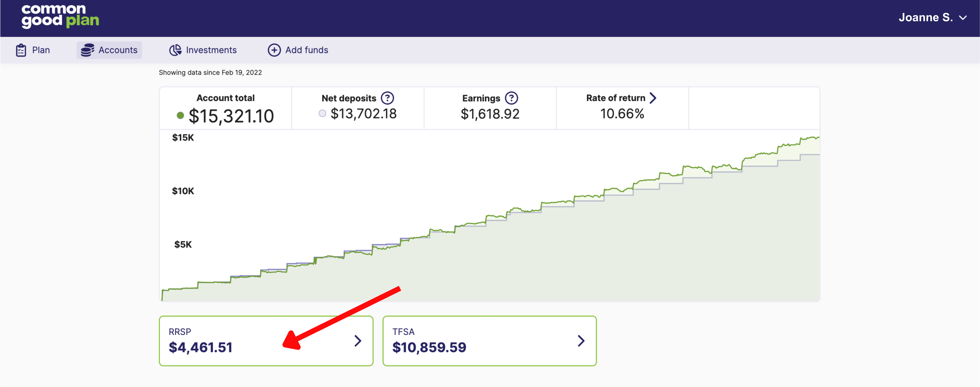Click the common good plan logo
The image size is (980, 387).
point(60,17)
